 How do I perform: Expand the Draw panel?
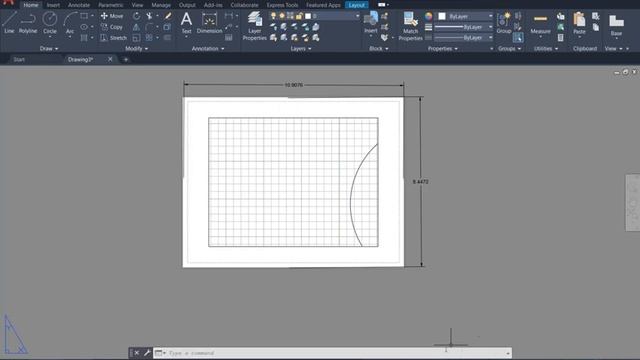[49, 49]
